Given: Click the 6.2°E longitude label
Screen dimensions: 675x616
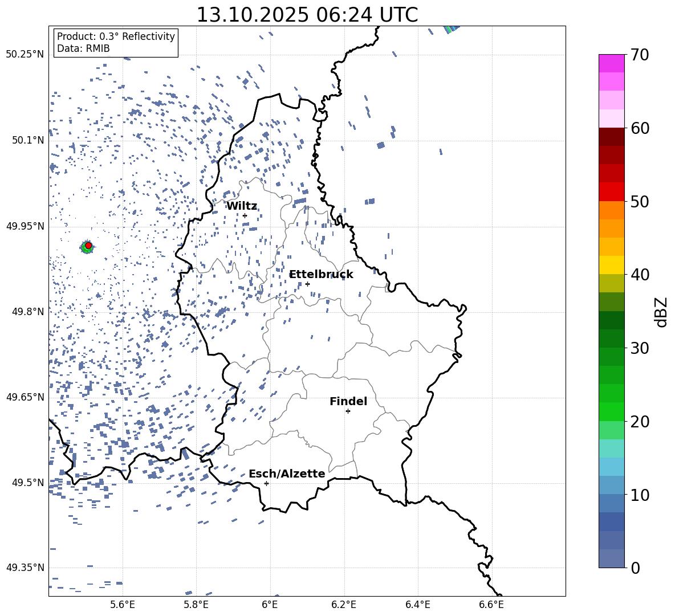Looking at the screenshot, I should 344,605.
